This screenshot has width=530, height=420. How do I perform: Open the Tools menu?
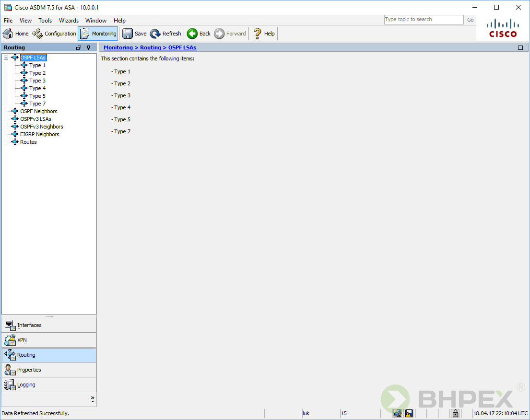(x=45, y=21)
